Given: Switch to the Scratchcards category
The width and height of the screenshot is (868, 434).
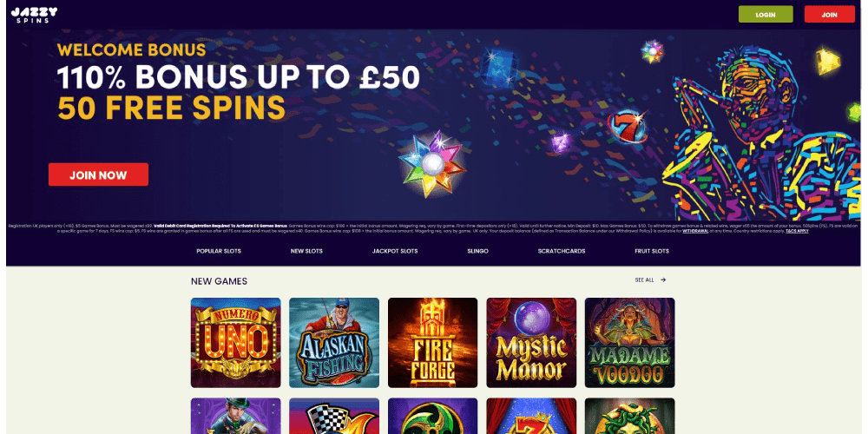Looking at the screenshot, I should 562,252.
